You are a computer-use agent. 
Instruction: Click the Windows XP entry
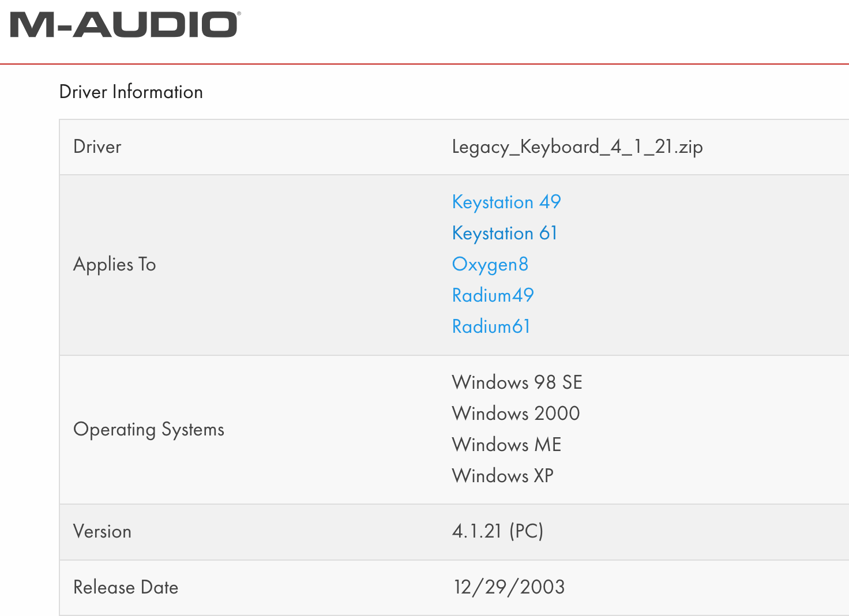click(x=503, y=475)
